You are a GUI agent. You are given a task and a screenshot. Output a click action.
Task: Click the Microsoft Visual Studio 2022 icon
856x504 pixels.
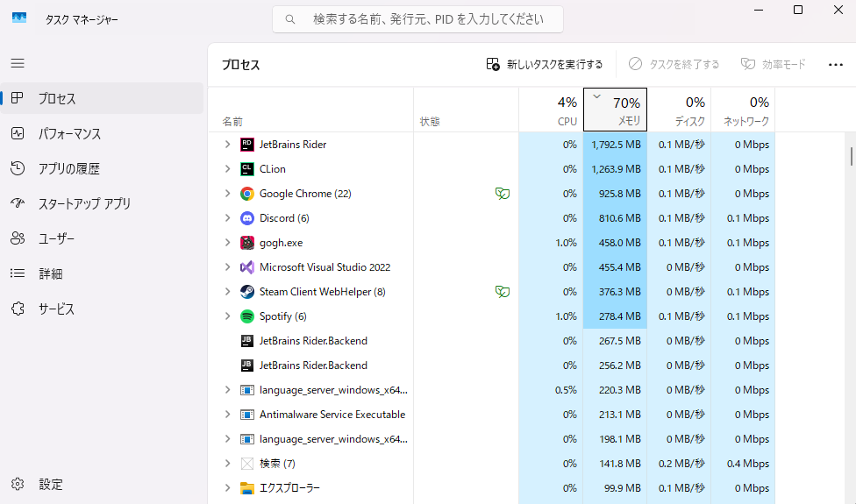[247, 267]
